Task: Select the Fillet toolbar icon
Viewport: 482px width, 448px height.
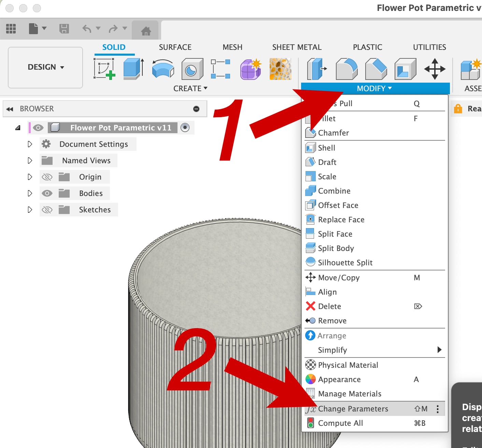Action: pos(346,69)
